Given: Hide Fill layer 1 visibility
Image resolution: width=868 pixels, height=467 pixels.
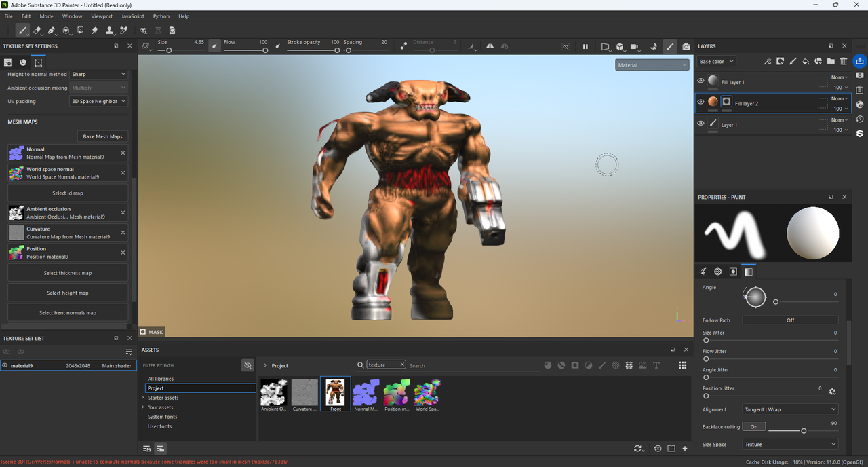Looking at the screenshot, I should click(701, 81).
